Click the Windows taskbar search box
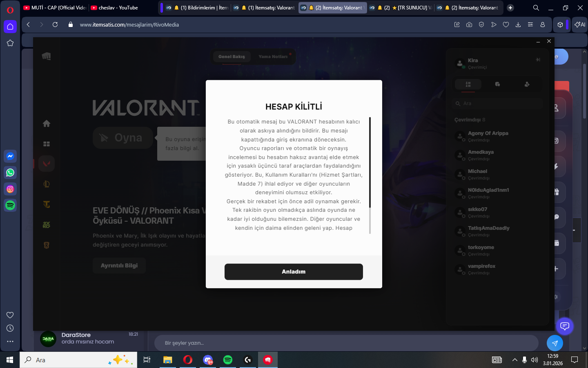 [x=78, y=360]
